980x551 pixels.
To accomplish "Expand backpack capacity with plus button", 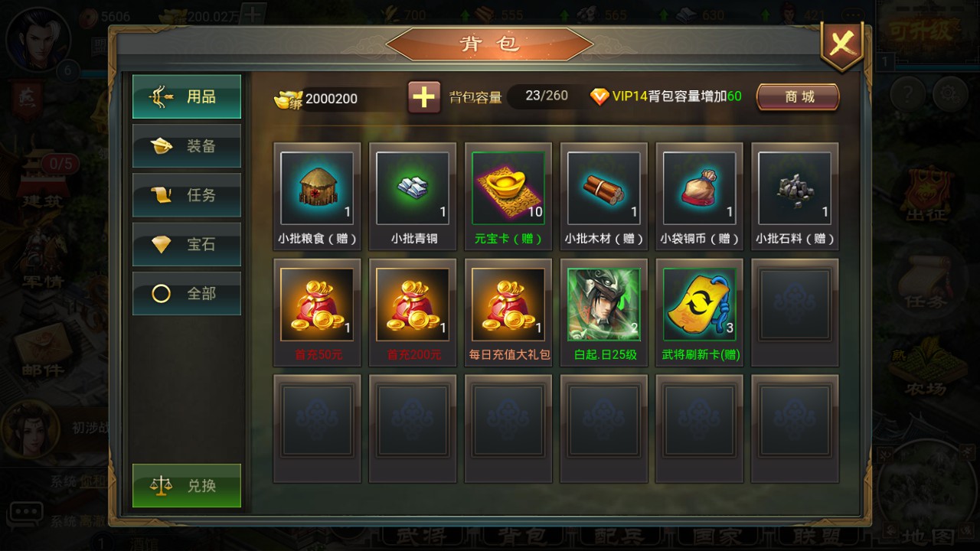I will pos(424,97).
